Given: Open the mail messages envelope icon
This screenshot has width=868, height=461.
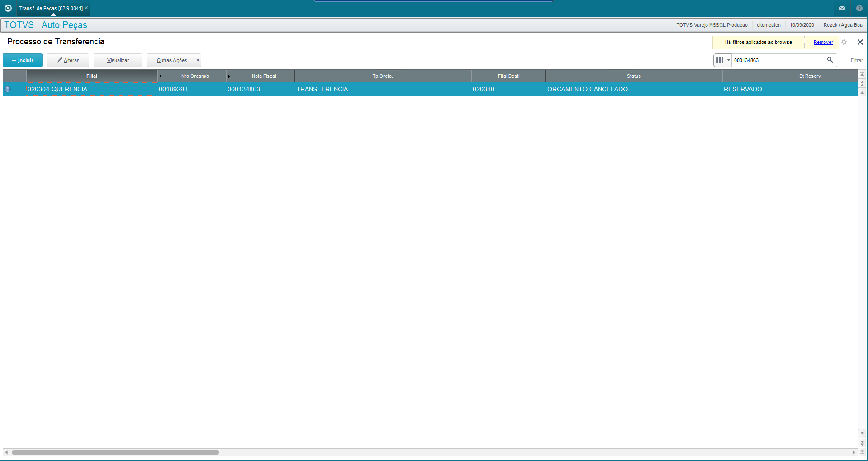Looking at the screenshot, I should 842,8.
